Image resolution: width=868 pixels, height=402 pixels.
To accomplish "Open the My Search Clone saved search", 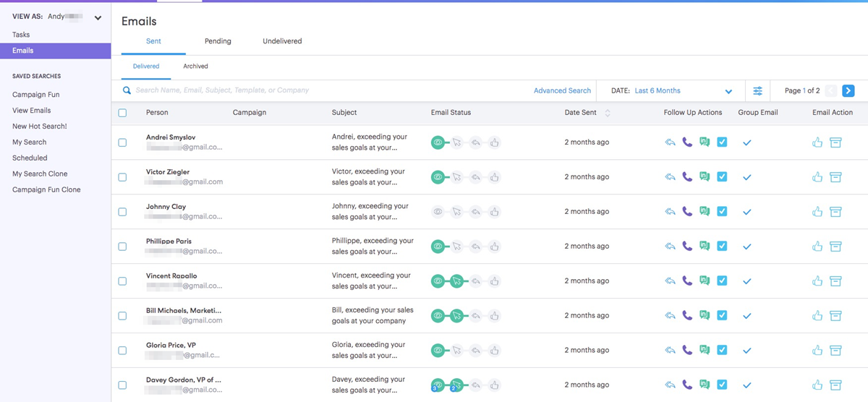I will [40, 174].
